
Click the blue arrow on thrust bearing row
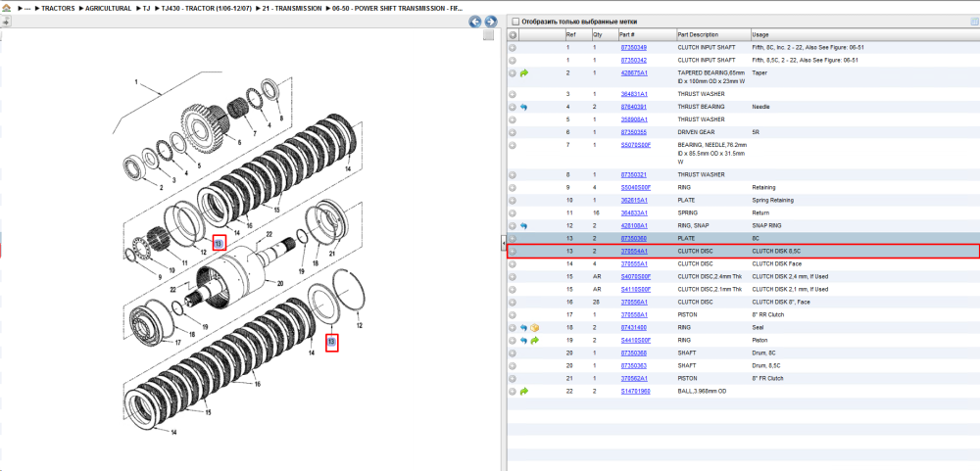click(x=523, y=107)
